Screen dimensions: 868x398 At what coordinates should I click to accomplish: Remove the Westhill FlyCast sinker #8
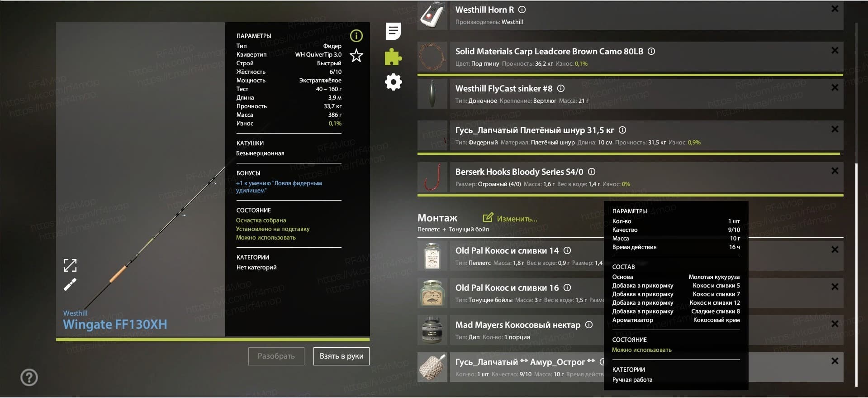pos(835,87)
